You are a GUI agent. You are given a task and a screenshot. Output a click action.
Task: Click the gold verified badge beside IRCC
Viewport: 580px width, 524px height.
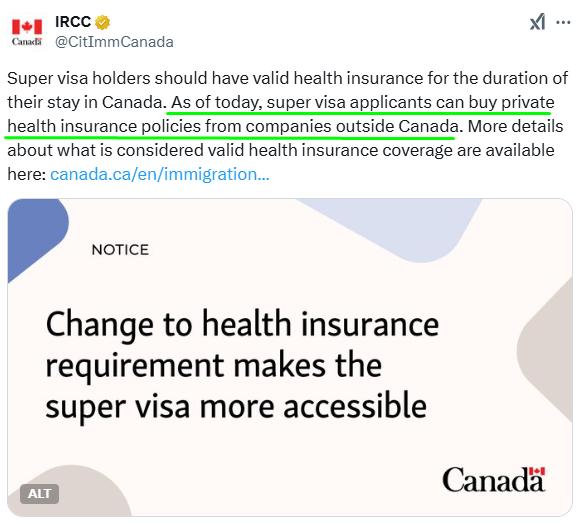[102, 22]
